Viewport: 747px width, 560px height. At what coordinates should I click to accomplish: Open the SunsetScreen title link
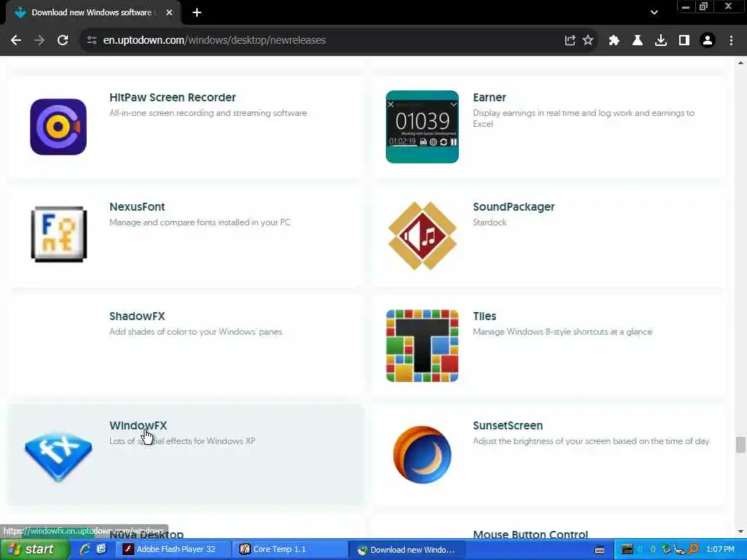coord(508,425)
